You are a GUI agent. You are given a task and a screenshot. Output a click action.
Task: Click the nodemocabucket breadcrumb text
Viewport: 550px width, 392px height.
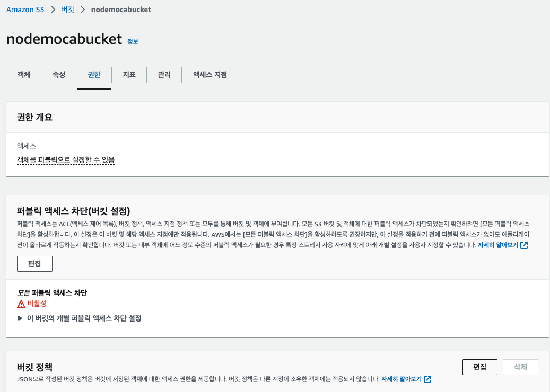[121, 10]
